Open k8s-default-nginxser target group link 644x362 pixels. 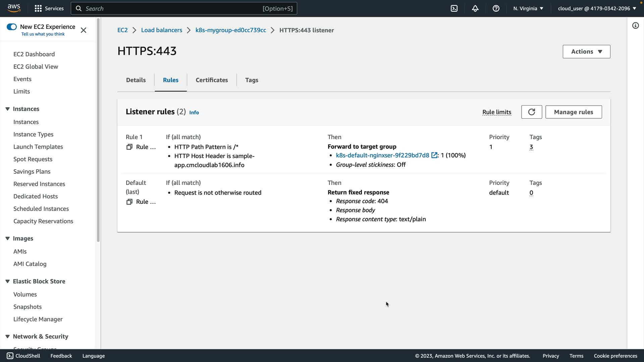point(382,155)
